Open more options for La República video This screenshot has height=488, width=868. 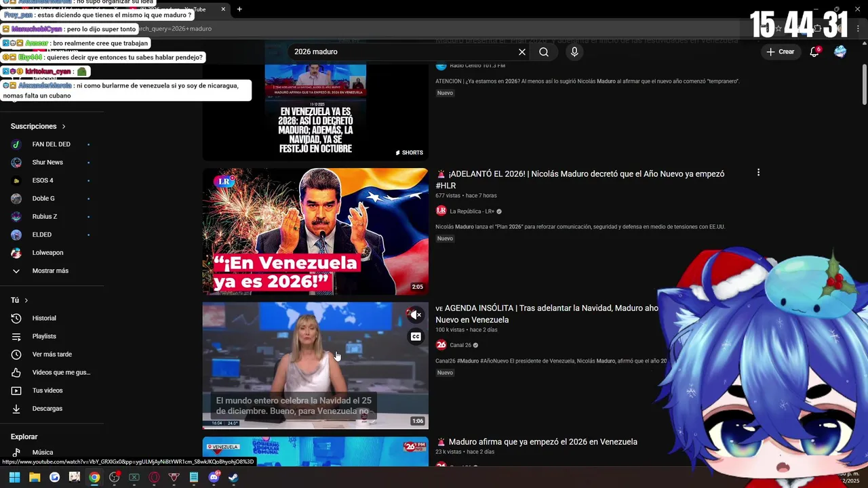coord(758,173)
